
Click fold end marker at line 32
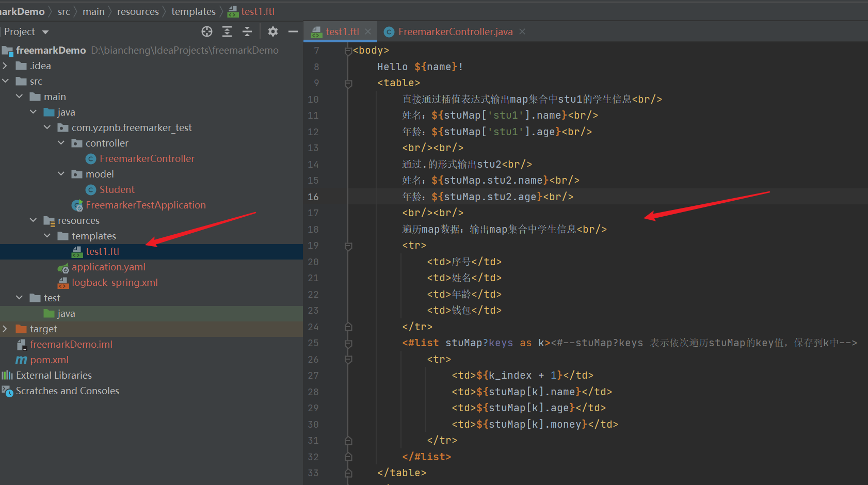[x=348, y=457]
